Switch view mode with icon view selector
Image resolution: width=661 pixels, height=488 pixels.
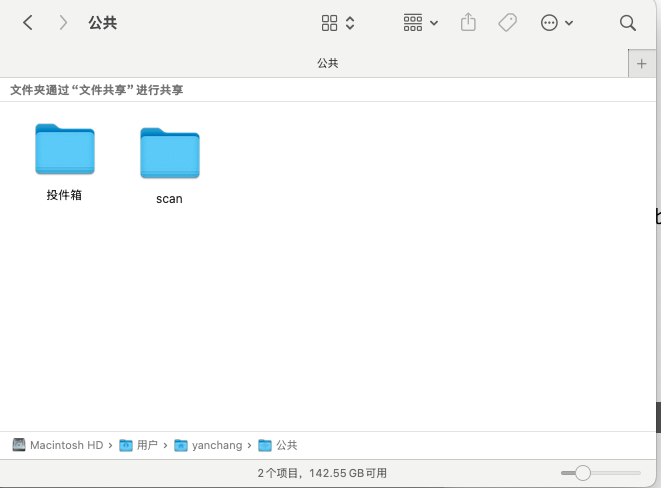coord(339,22)
